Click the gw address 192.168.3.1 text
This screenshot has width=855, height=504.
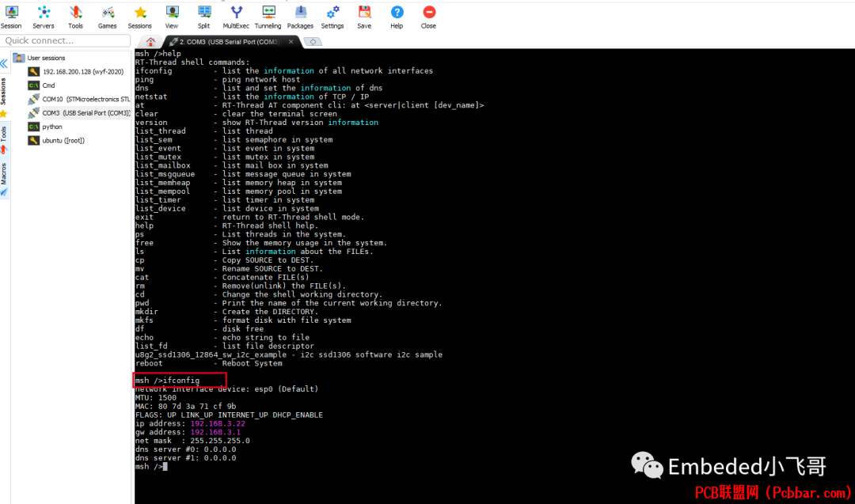[x=215, y=432]
